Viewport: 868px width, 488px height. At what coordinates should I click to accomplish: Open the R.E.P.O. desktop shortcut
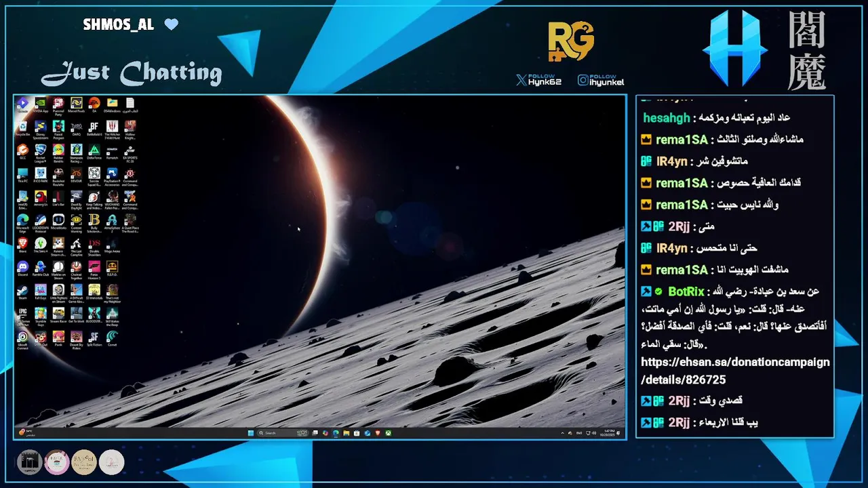[112, 268]
